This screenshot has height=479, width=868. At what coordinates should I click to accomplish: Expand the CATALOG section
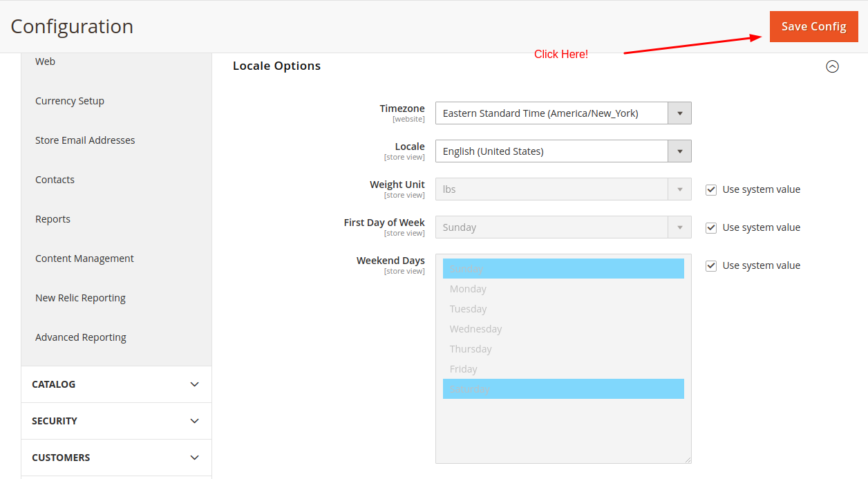coord(116,384)
